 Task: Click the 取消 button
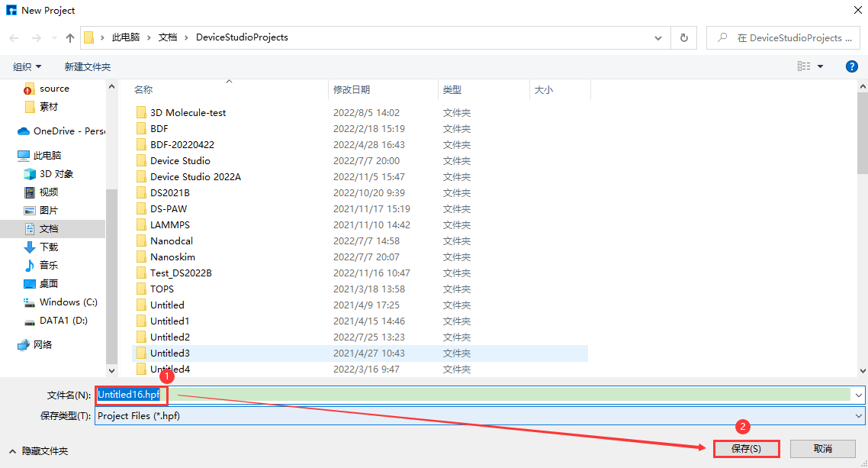(822, 449)
